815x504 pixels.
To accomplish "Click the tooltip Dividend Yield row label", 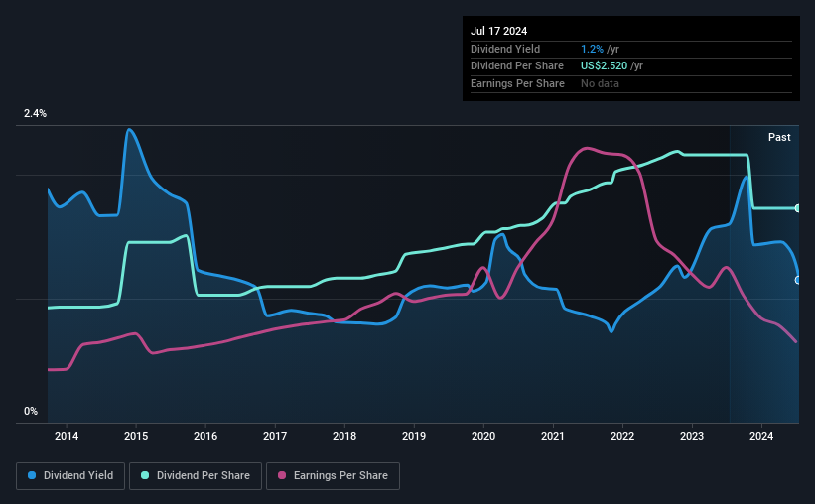I will 505,49.
